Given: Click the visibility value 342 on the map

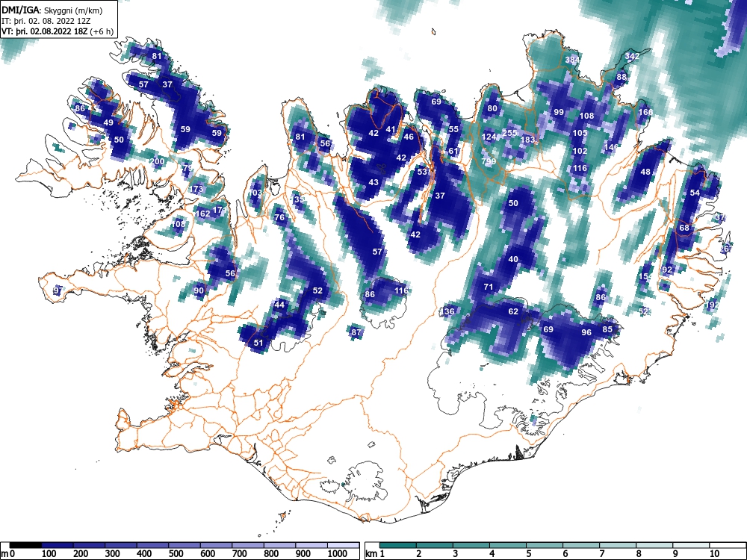Looking at the screenshot, I should 632,56.
